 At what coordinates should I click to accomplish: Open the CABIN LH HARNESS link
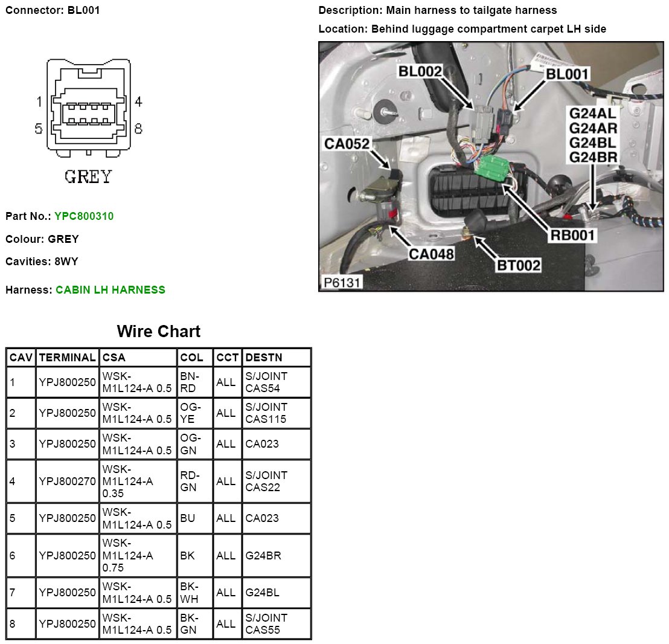(110, 290)
